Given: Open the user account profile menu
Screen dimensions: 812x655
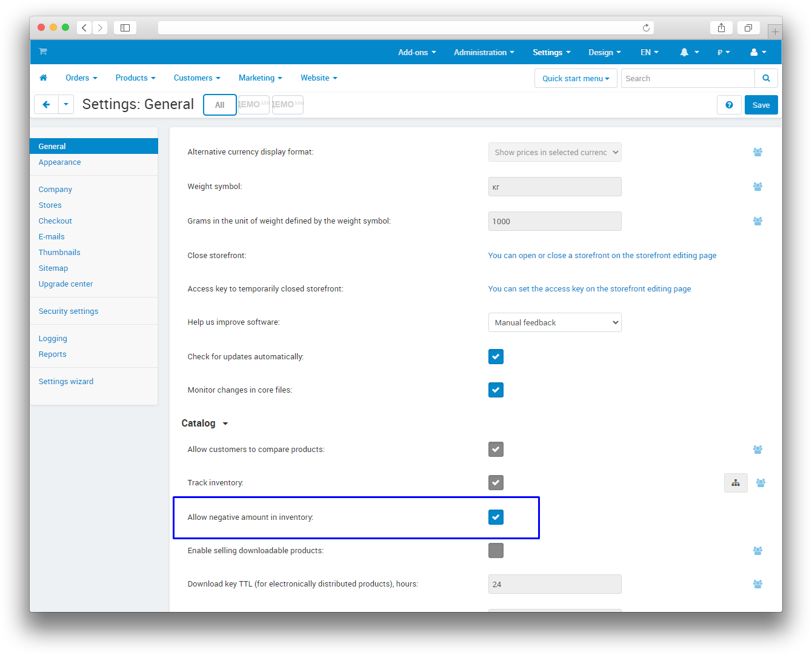Looking at the screenshot, I should click(758, 53).
